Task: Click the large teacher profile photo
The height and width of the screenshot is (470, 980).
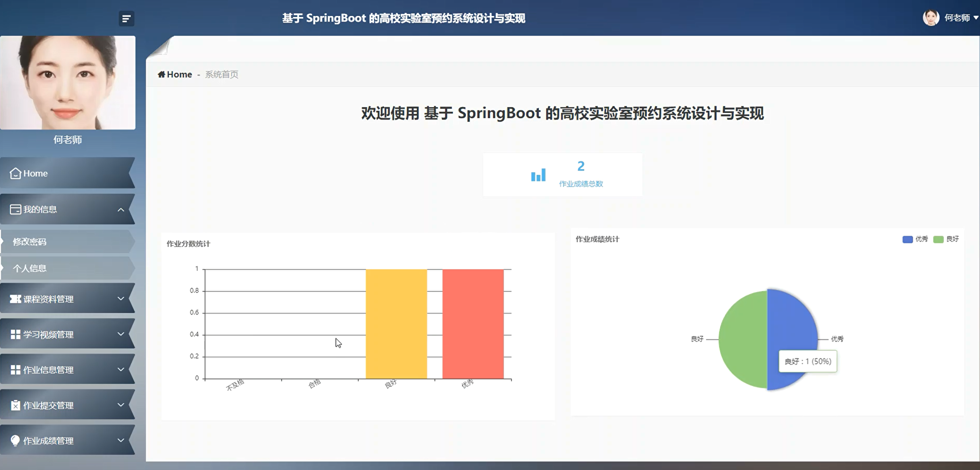Action: 68,83
